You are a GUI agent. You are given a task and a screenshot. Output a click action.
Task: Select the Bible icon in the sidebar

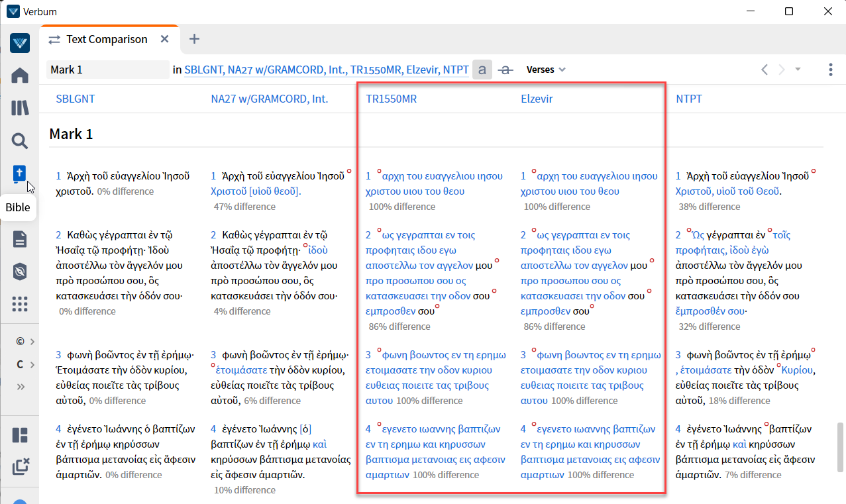20,174
